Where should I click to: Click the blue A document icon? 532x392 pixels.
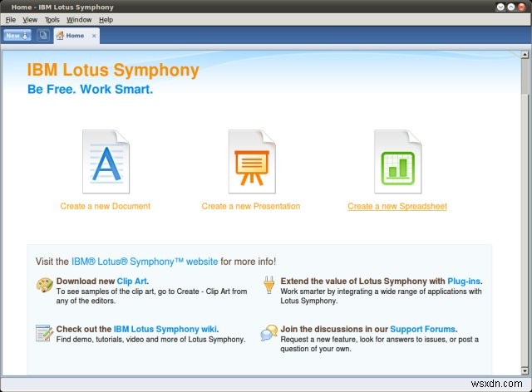[x=106, y=162]
